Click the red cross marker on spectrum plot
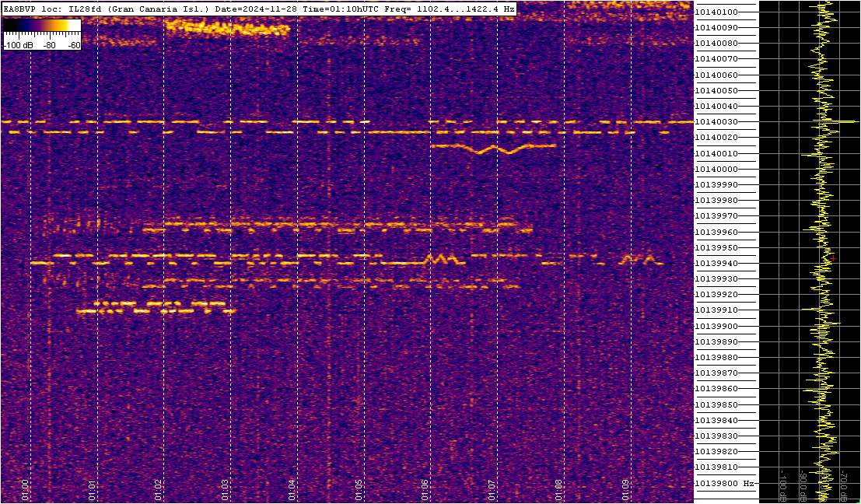 (x=833, y=258)
